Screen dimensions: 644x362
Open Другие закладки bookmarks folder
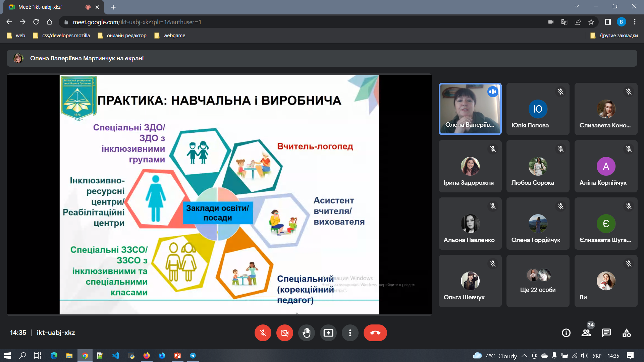click(614, 36)
